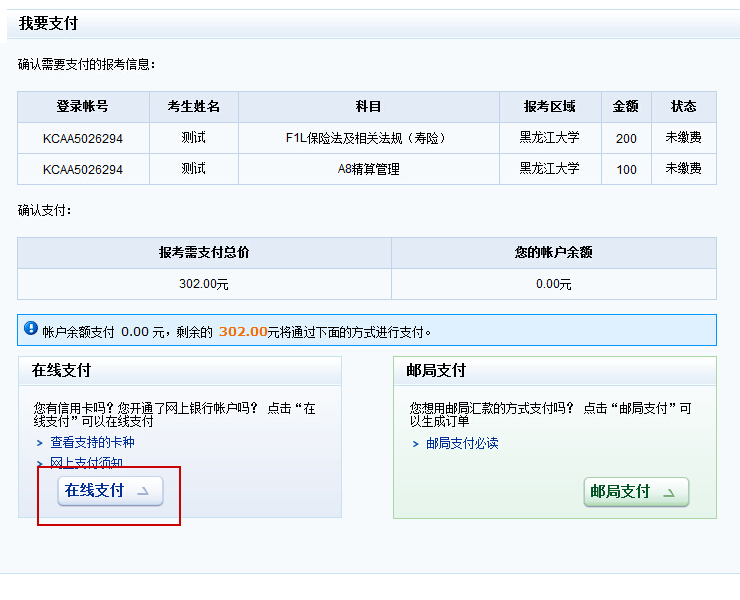Click the blue info icon in balance notice
The image size is (740, 600).
[30, 329]
